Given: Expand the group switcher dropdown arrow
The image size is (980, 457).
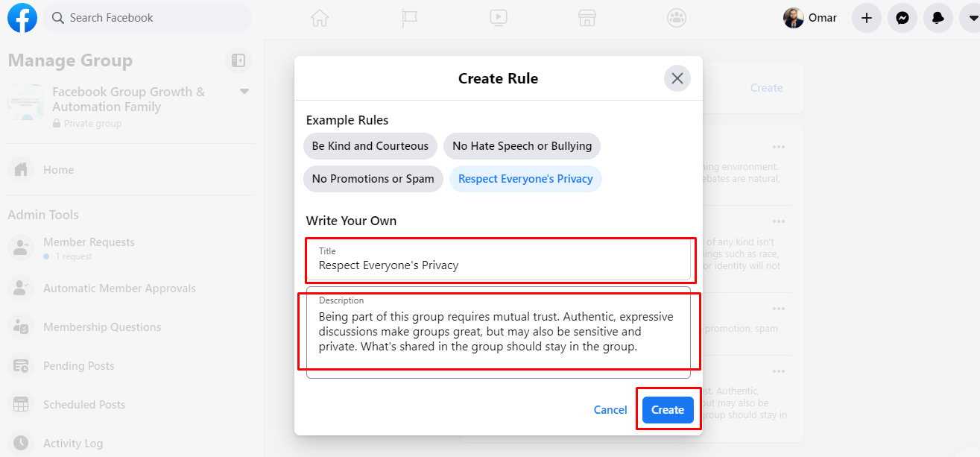Looking at the screenshot, I should point(244,92).
